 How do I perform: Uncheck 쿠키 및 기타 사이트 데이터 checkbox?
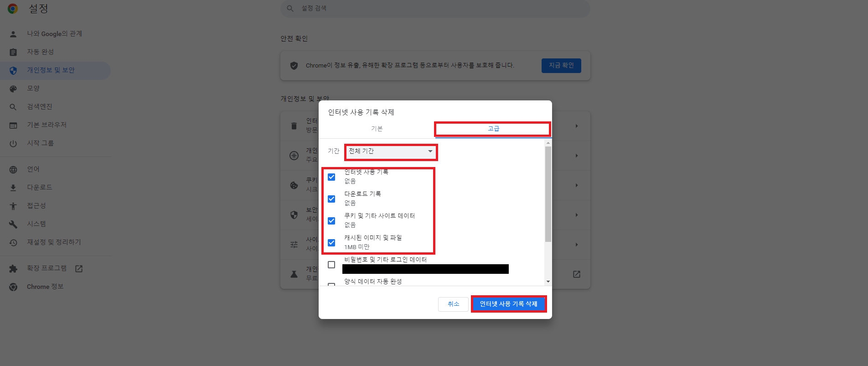pyautogui.click(x=331, y=221)
